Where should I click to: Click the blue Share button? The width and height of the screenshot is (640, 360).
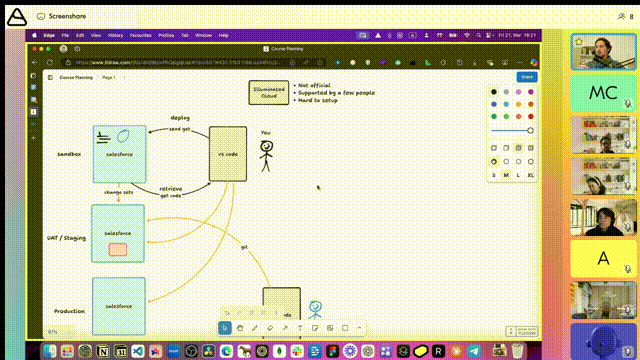(527, 77)
